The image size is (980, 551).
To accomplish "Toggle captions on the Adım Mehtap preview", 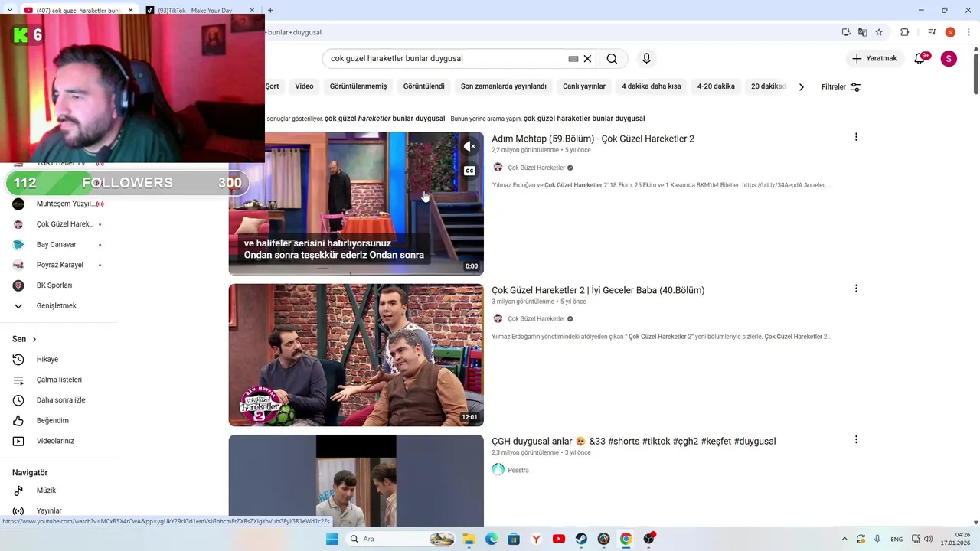I will tap(469, 171).
